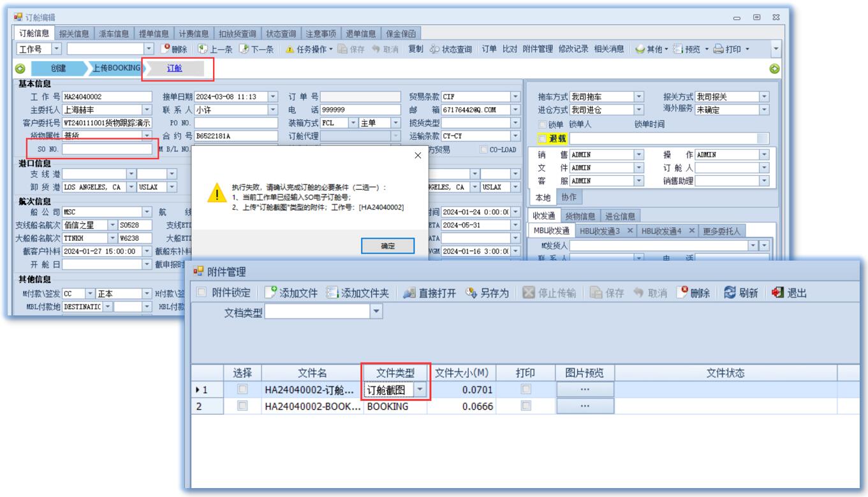
Task: Switch to the 报关信息 tab
Action: pos(75,34)
